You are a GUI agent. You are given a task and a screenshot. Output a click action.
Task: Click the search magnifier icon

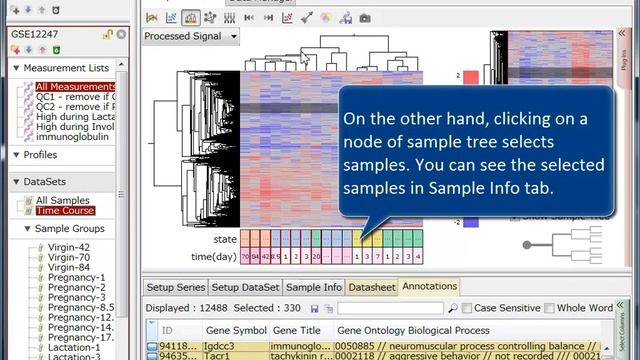tap(452, 308)
